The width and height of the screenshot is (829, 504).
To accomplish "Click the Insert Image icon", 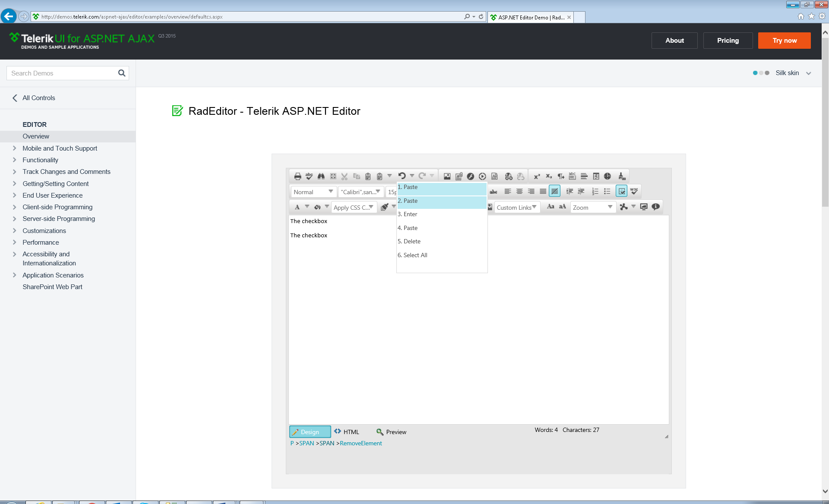I will coord(447,176).
